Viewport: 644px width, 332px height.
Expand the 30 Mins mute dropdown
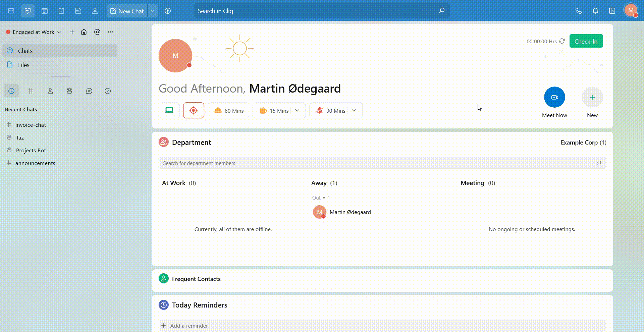354,110
